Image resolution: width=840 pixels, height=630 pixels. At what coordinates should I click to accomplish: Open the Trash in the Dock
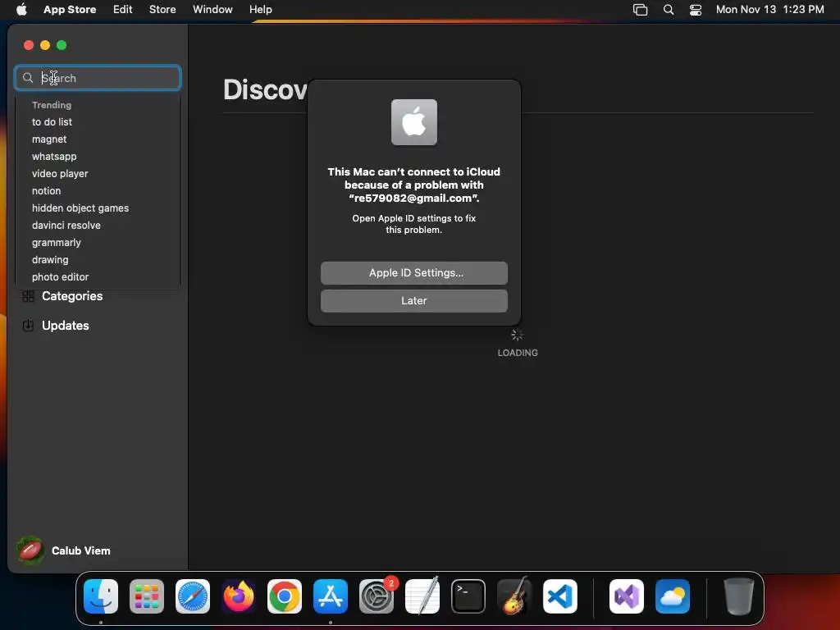click(739, 596)
